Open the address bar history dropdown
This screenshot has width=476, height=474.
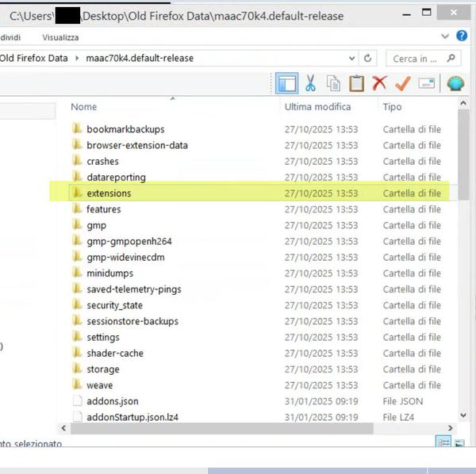[351, 58]
